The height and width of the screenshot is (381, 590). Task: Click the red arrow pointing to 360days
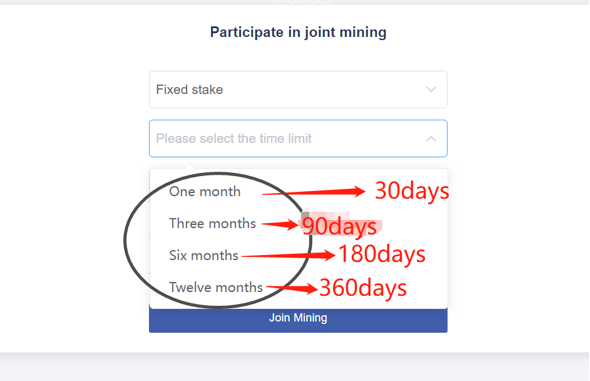pos(292,288)
